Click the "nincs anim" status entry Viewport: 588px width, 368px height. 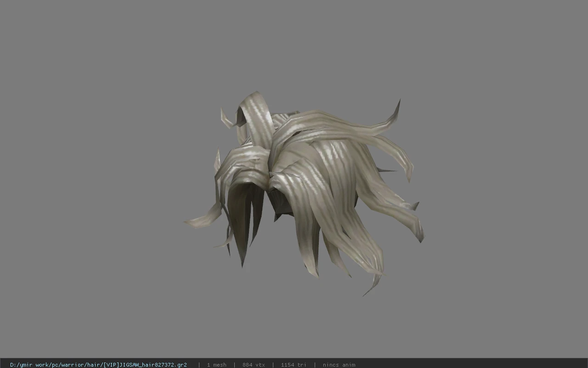click(339, 365)
